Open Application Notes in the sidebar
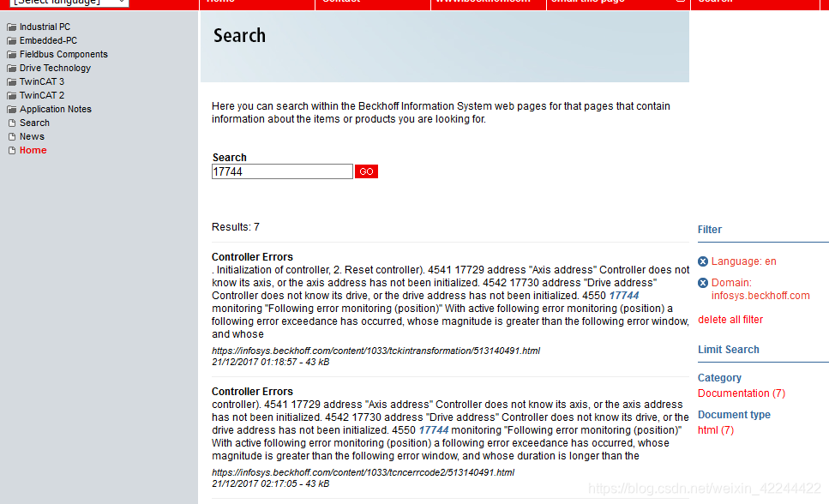 [56, 110]
